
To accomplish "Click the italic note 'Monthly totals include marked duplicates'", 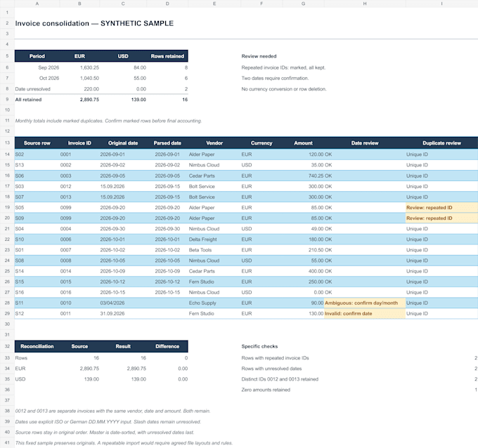I will point(108,121).
